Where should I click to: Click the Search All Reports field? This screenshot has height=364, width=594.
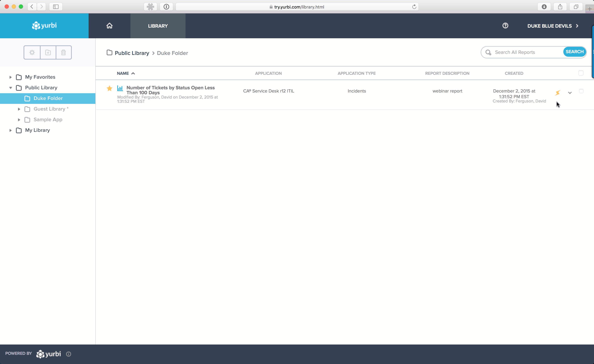(526, 52)
